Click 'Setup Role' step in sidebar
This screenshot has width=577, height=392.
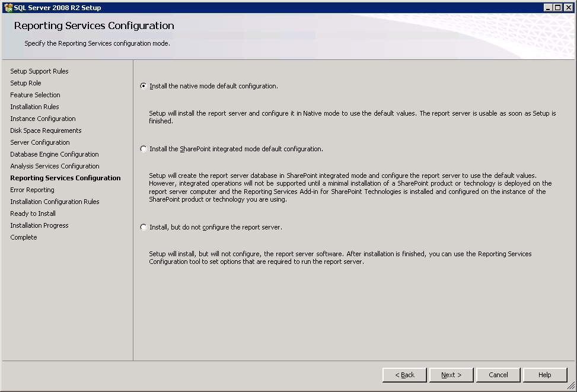[25, 83]
